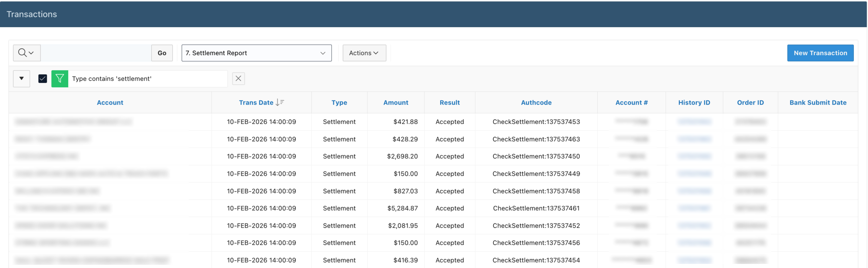Open the search column selector magnifier
Screen dimensions: 868x268
pos(26,53)
